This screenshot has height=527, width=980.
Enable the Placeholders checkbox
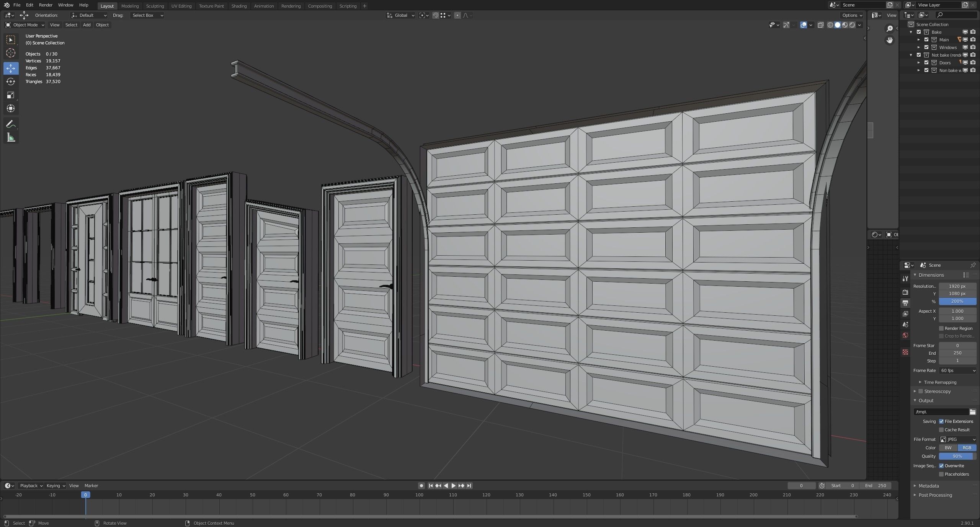[x=941, y=474]
